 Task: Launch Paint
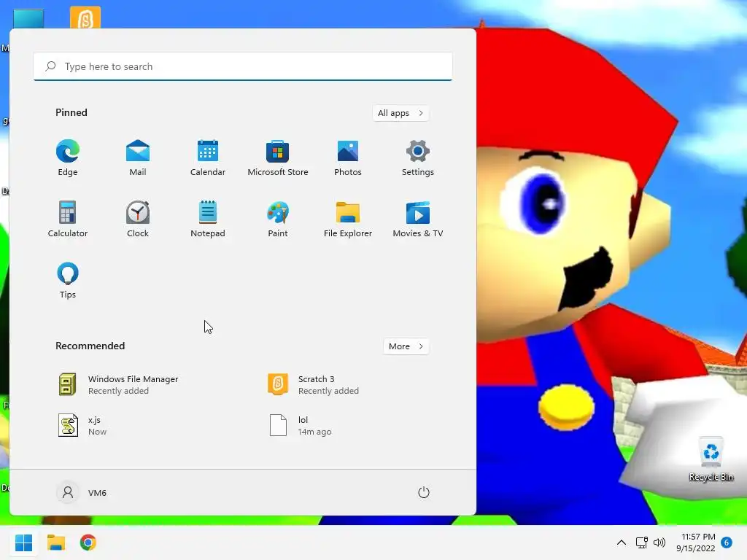coord(278,219)
